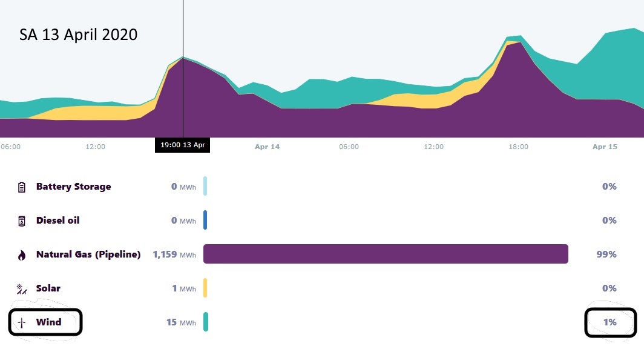Click the Diesel oil barrel icon
The width and height of the screenshot is (644, 346).
tap(22, 221)
